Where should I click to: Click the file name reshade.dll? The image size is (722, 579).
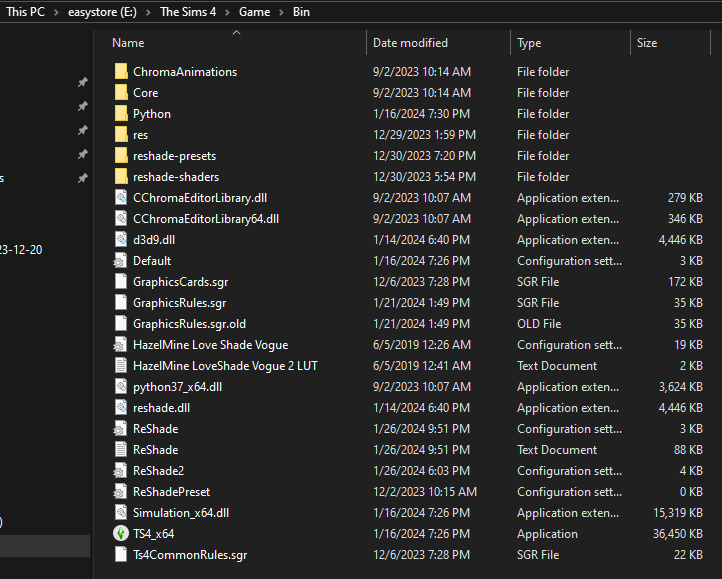[x=161, y=408]
